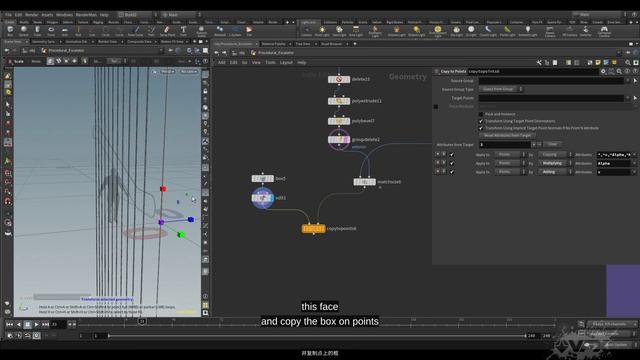Select the Tube shelf tool
640x360 pixels.
37,31
